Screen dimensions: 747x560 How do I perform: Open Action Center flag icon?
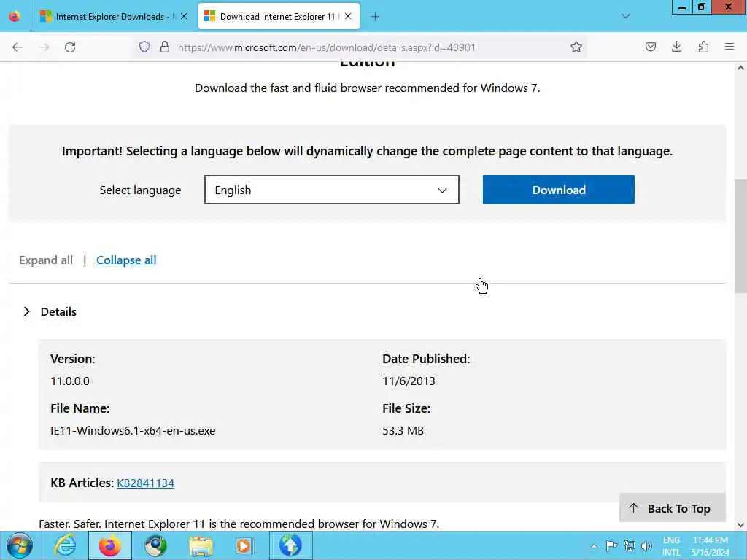click(611, 545)
